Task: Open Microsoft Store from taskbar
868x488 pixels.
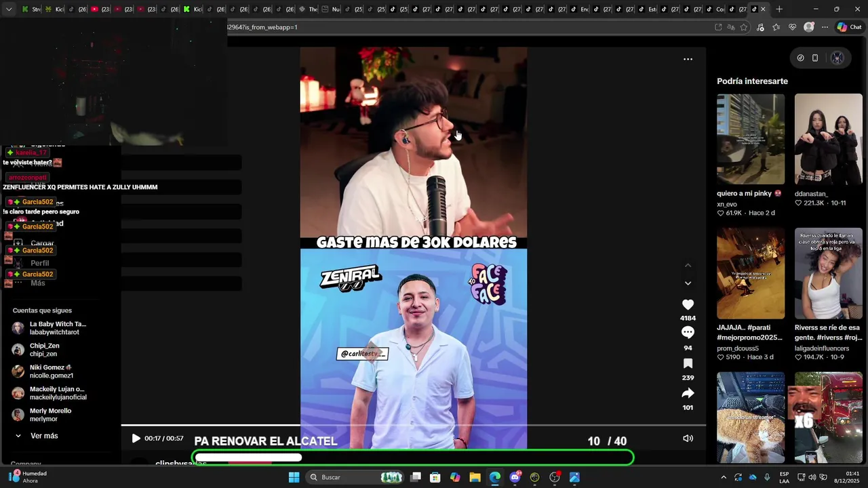Action: pyautogui.click(x=435, y=477)
